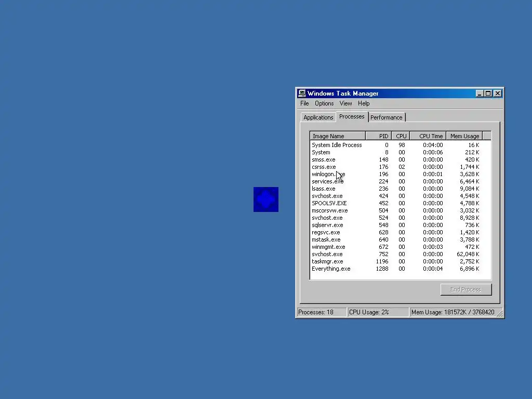
Task: Close the Task Manager window
Action: [497, 94]
